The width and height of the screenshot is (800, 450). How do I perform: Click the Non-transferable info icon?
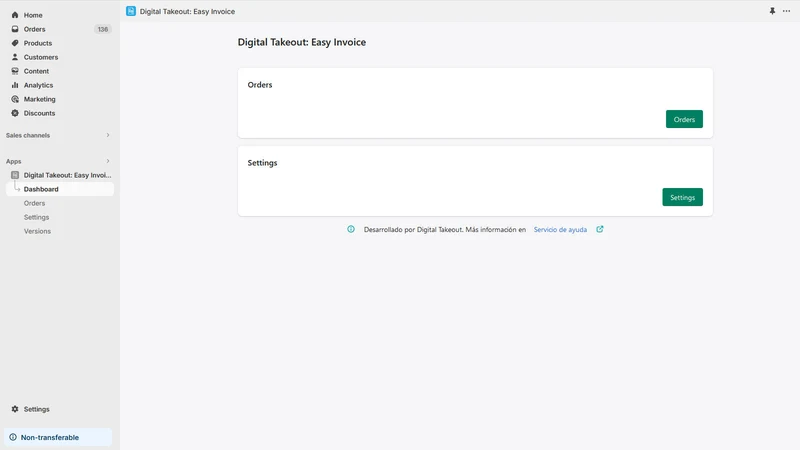(13, 437)
